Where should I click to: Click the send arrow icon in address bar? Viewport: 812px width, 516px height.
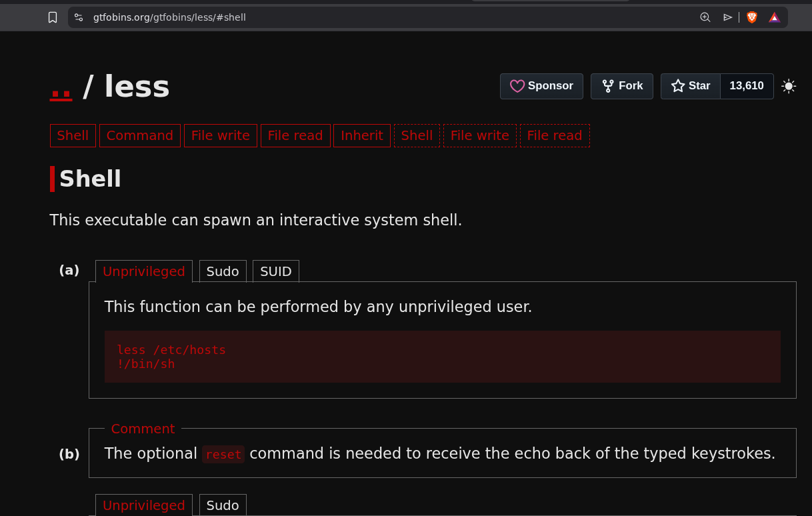[727, 17]
